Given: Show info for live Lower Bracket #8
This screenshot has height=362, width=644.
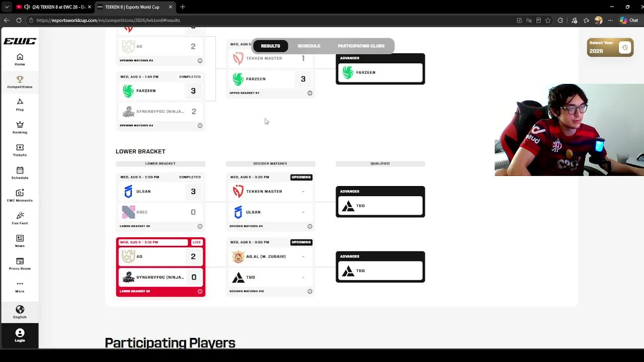Looking at the screenshot, I should pos(200,292).
